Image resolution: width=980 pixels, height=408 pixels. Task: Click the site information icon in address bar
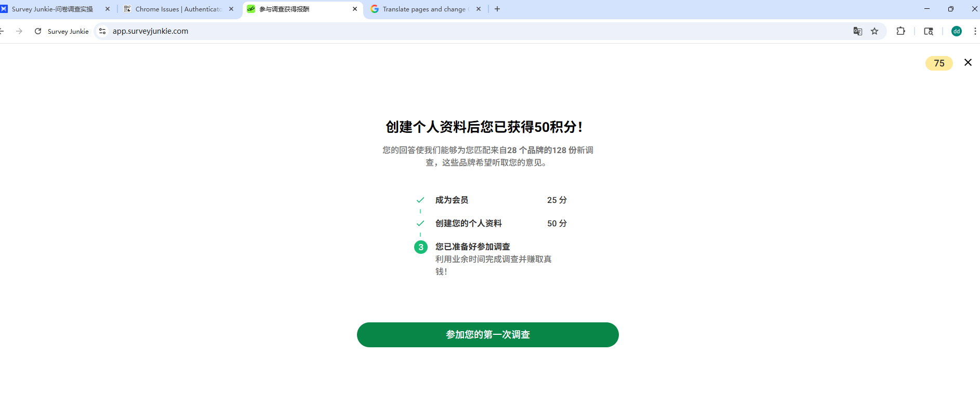click(x=102, y=31)
